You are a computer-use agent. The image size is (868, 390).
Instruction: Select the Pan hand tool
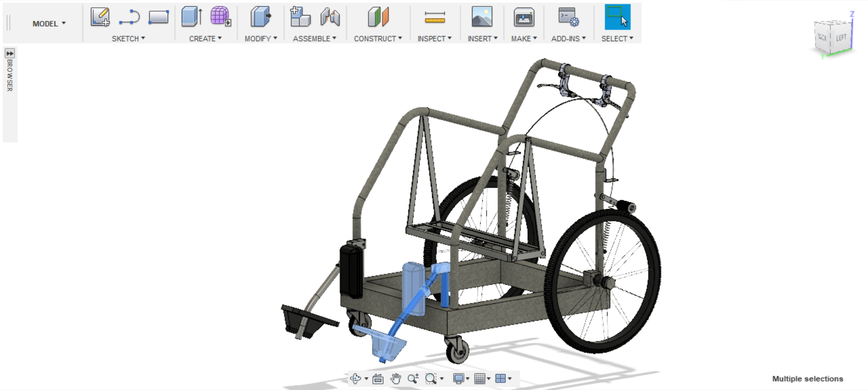pos(396,379)
